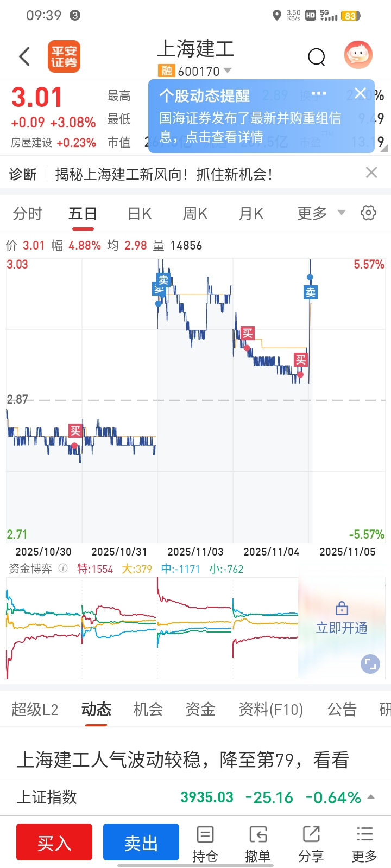This screenshot has width=391, height=868.
Task: Dismiss the 个股动态提醒 popup
Action: (x=360, y=93)
